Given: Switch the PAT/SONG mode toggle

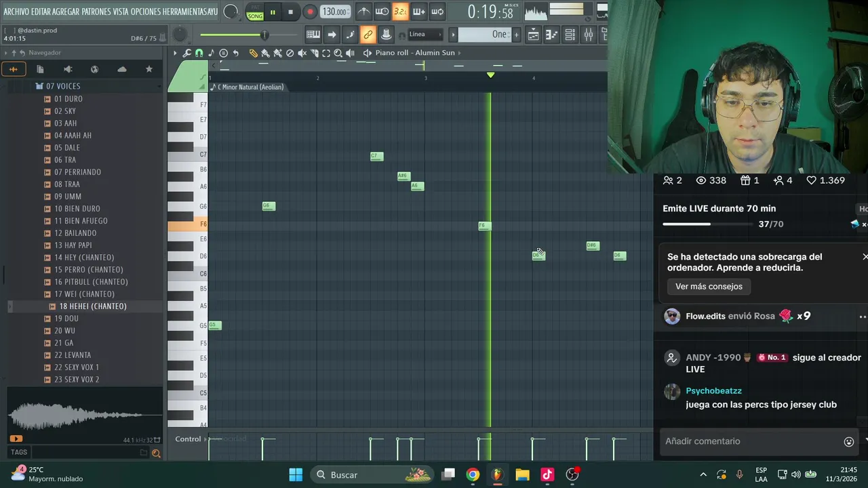Looking at the screenshot, I should tap(256, 12).
